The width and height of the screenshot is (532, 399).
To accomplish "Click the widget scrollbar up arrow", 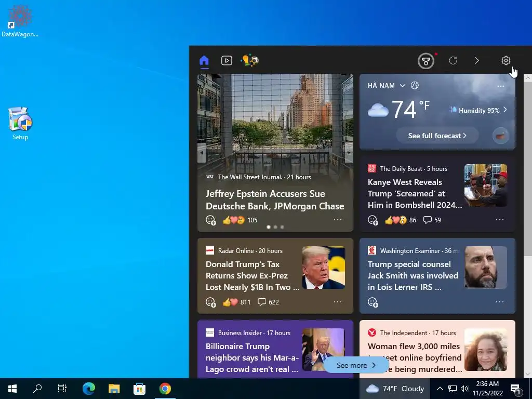I will [x=528, y=78].
